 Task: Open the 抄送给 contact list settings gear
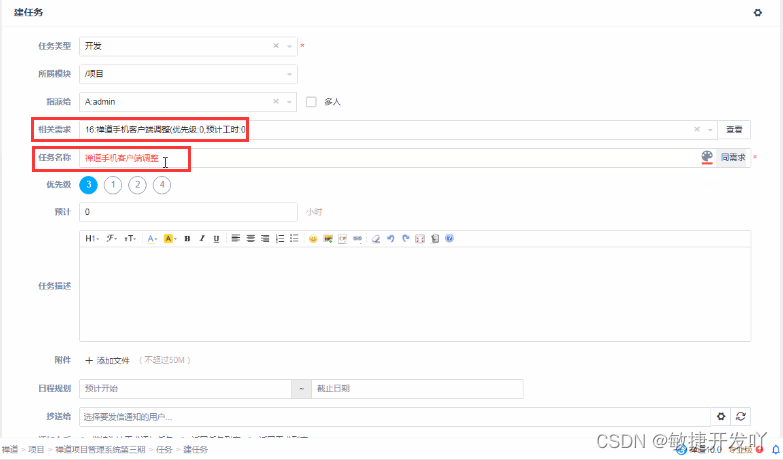[x=721, y=417]
